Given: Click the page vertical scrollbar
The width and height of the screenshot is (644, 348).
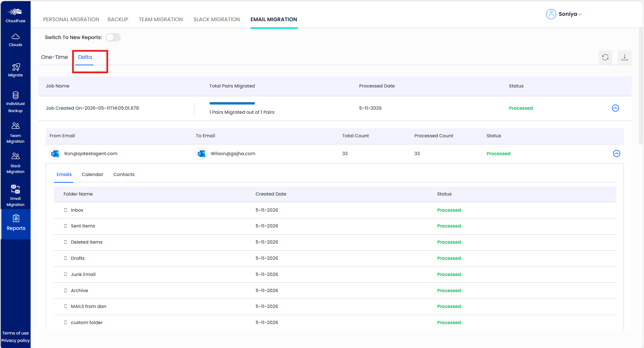Looking at the screenshot, I should point(641,86).
